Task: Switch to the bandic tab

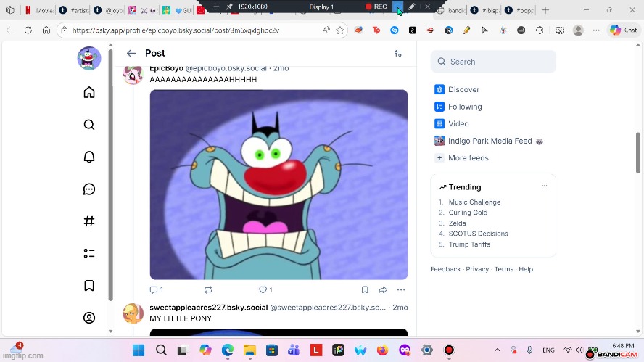Action: pyautogui.click(x=451, y=10)
